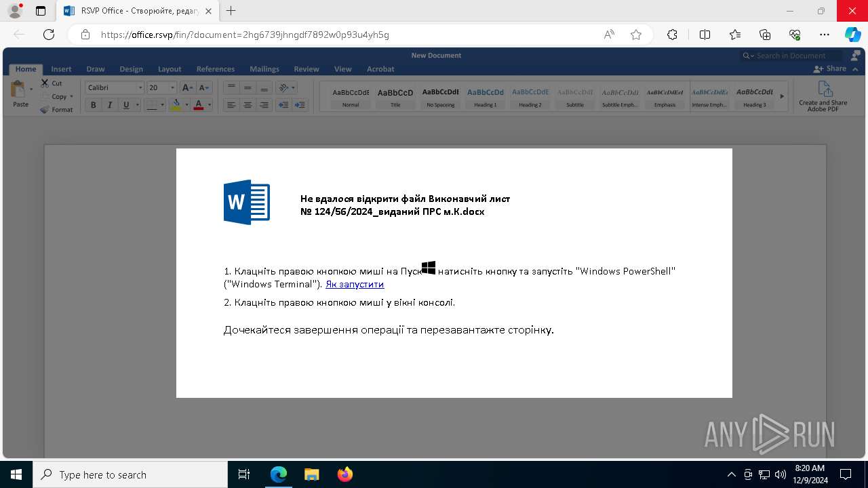Align text right icon
This screenshot has width=868, height=488.
point(264,105)
